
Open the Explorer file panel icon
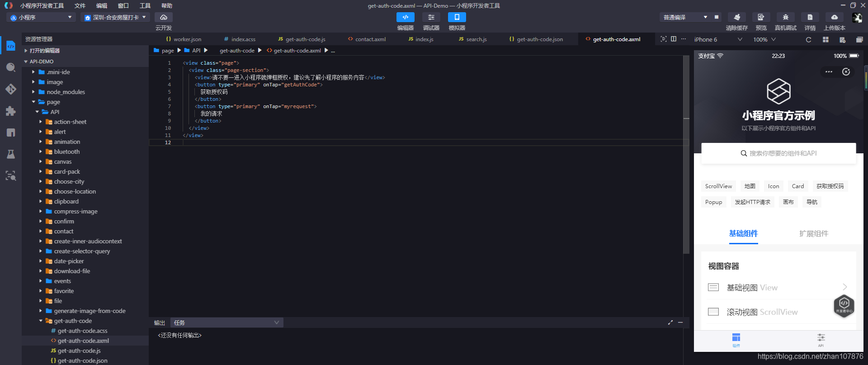click(11, 46)
